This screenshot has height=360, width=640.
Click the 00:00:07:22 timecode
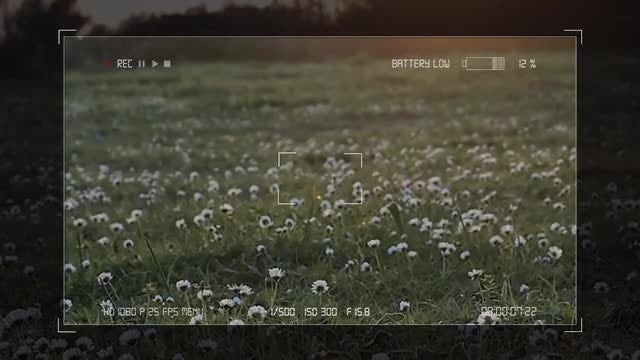click(x=509, y=312)
